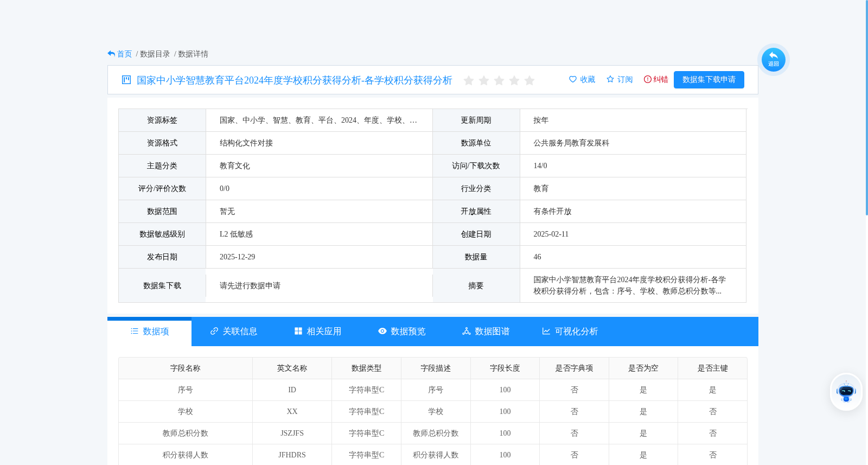Open the 数据图谱 tab
Viewport: 868px width, 465px height.
(x=486, y=332)
